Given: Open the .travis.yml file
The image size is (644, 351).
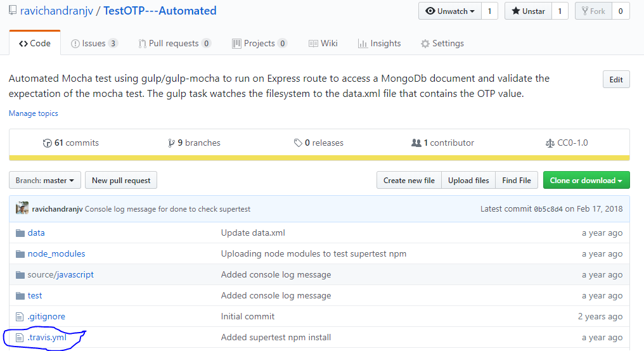Looking at the screenshot, I should [47, 337].
